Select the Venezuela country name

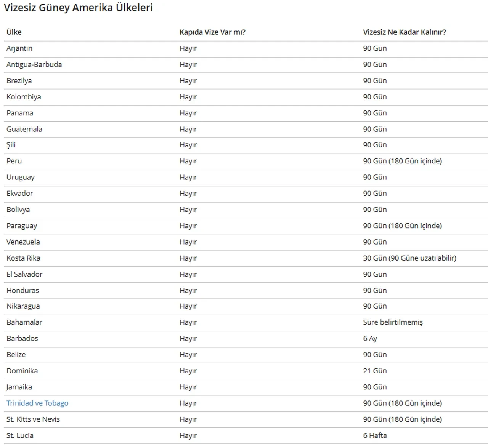23,242
